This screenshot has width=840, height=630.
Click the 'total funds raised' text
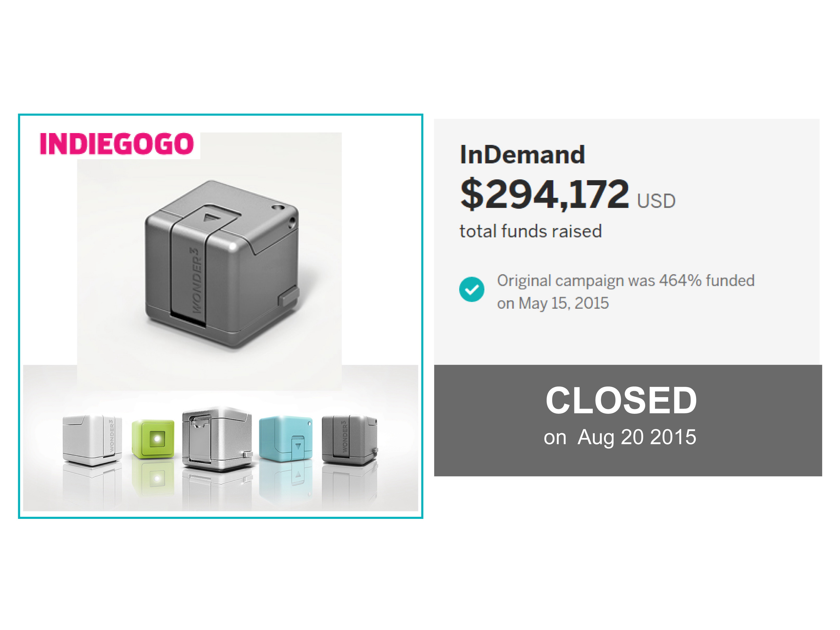point(531,231)
